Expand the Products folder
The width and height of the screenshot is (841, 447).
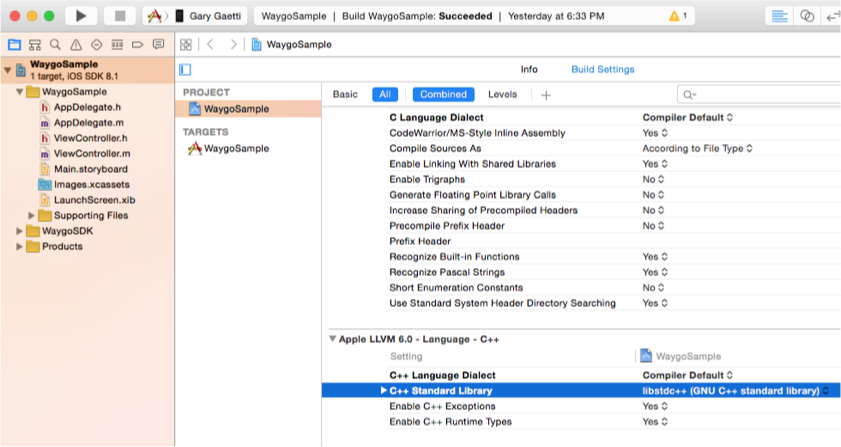[x=20, y=247]
